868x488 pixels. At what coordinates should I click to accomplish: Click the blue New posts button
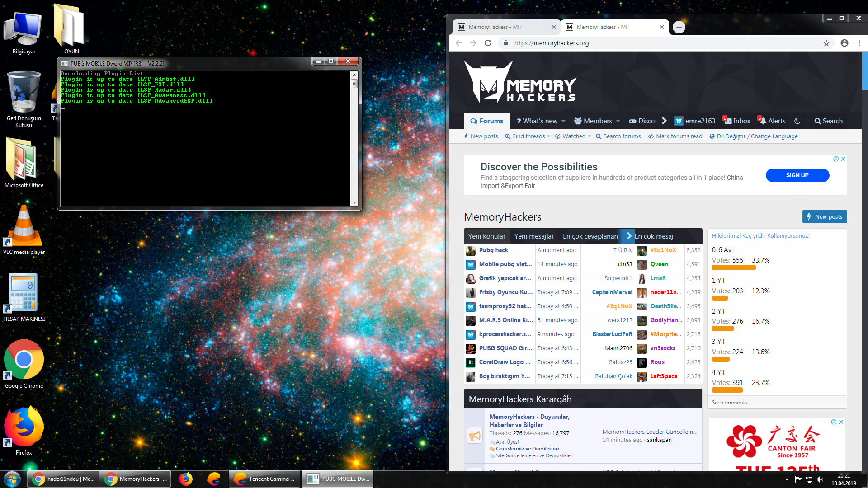825,216
